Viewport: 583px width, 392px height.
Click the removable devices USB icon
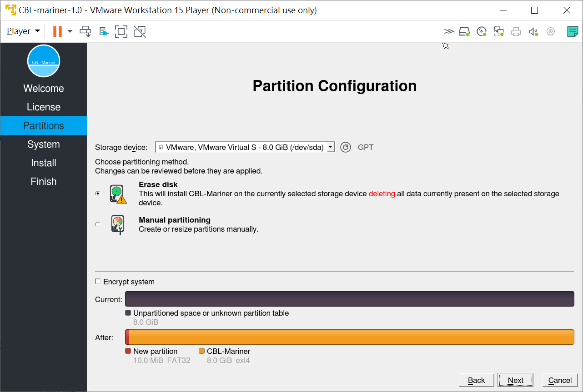coord(104,31)
